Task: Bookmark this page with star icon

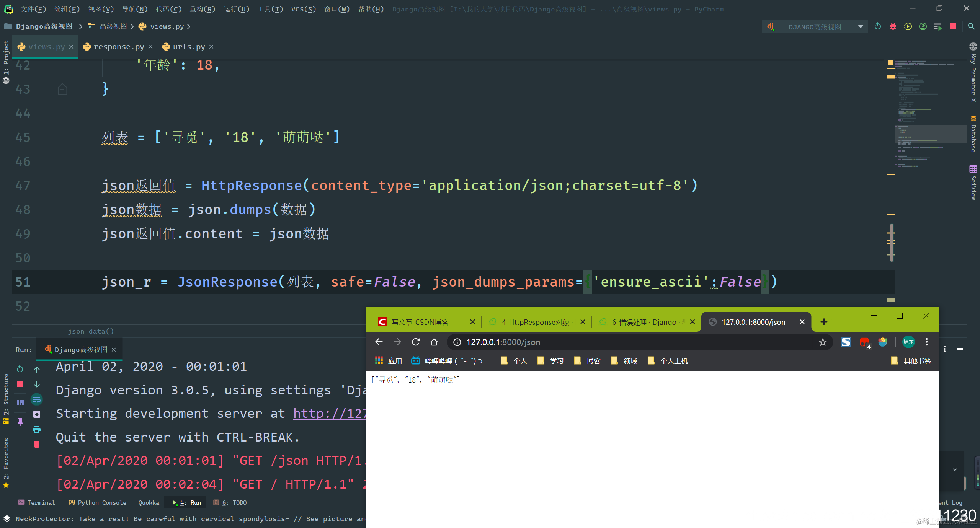Action: [x=823, y=342]
